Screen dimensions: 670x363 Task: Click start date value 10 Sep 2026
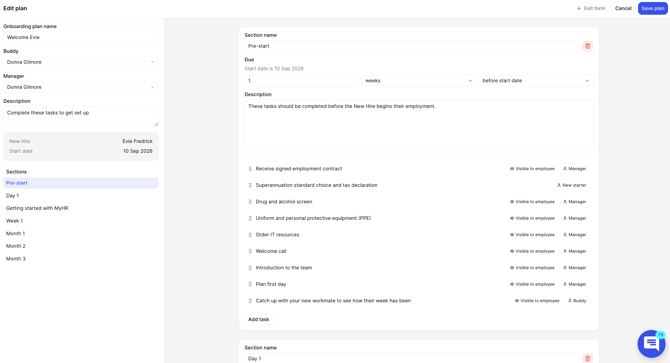click(138, 151)
